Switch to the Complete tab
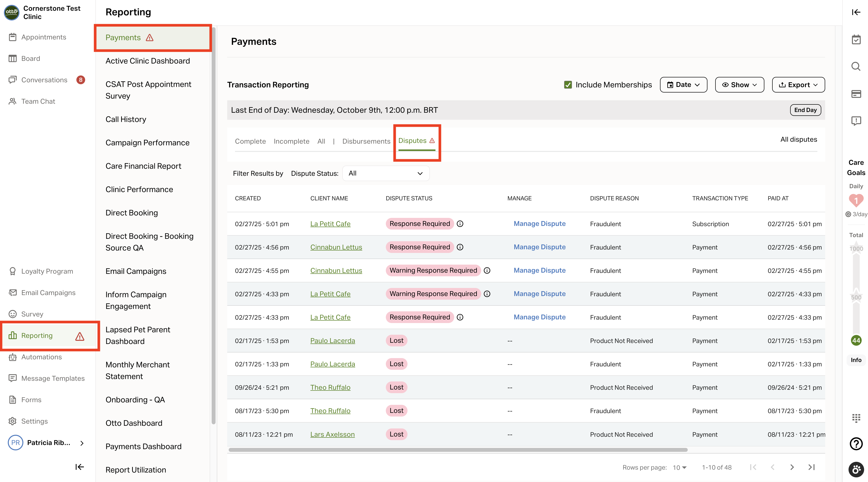 [250, 141]
